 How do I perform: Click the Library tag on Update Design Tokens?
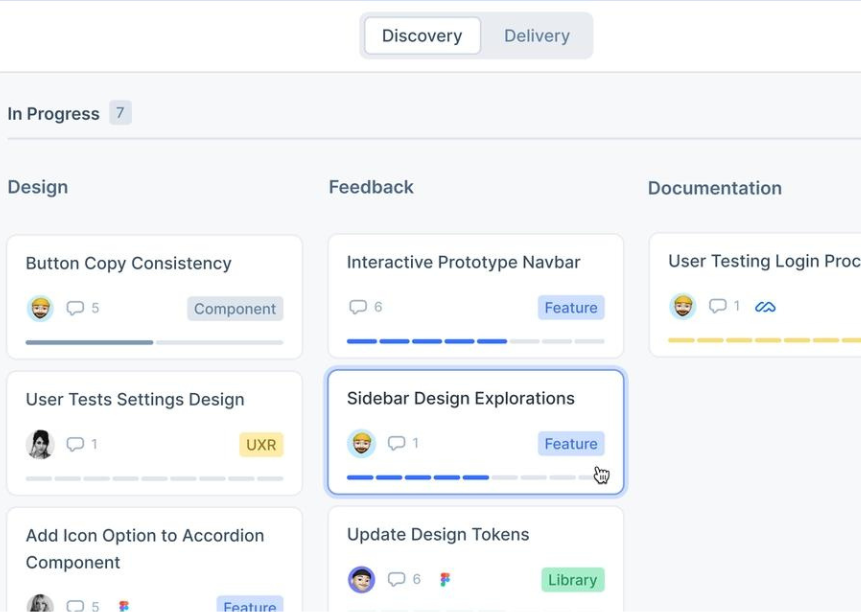pyautogui.click(x=572, y=580)
